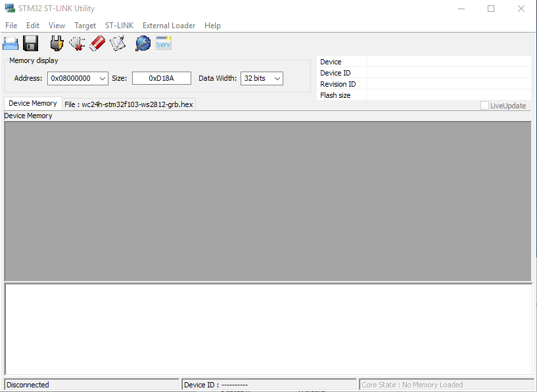The width and height of the screenshot is (537, 392).
Task: Open the Edit menu
Action: [x=33, y=26]
